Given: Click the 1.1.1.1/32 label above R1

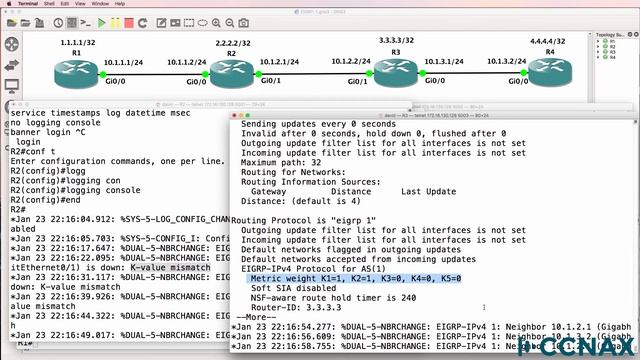Looking at the screenshot, I should [x=78, y=42].
